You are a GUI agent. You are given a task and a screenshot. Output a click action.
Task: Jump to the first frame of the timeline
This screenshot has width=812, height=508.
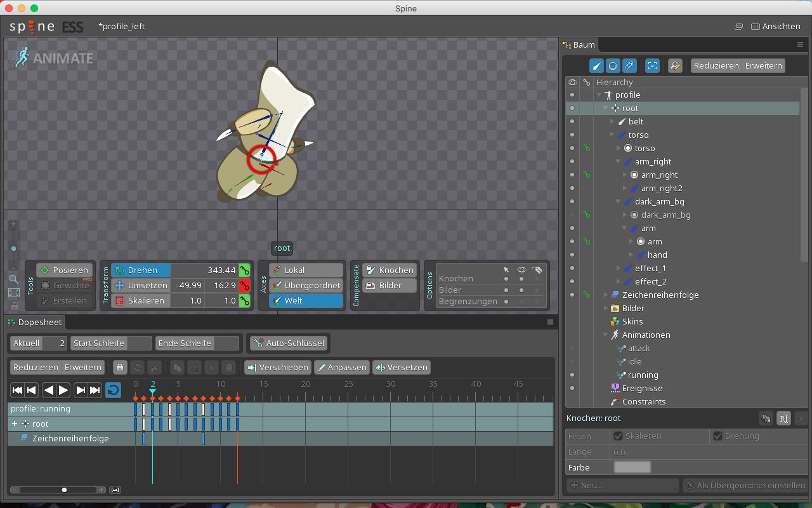[x=18, y=390]
